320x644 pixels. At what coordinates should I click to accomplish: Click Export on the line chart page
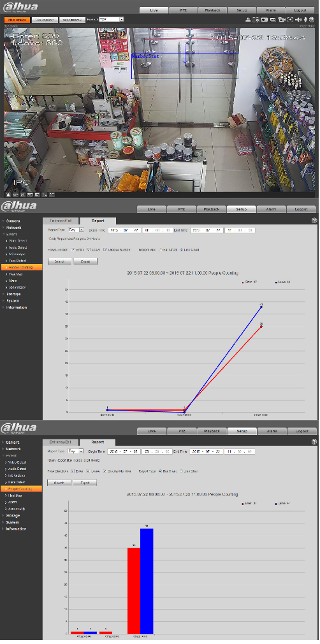coord(85,261)
